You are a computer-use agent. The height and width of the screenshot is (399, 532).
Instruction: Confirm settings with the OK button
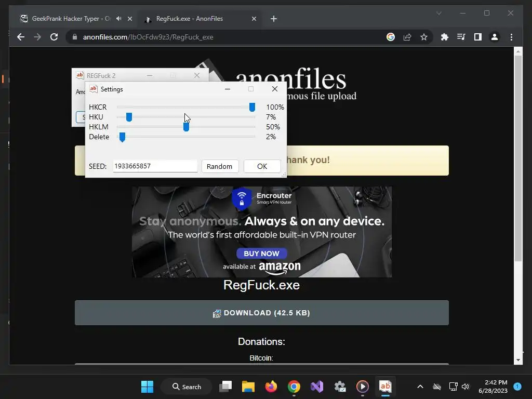[x=262, y=166]
